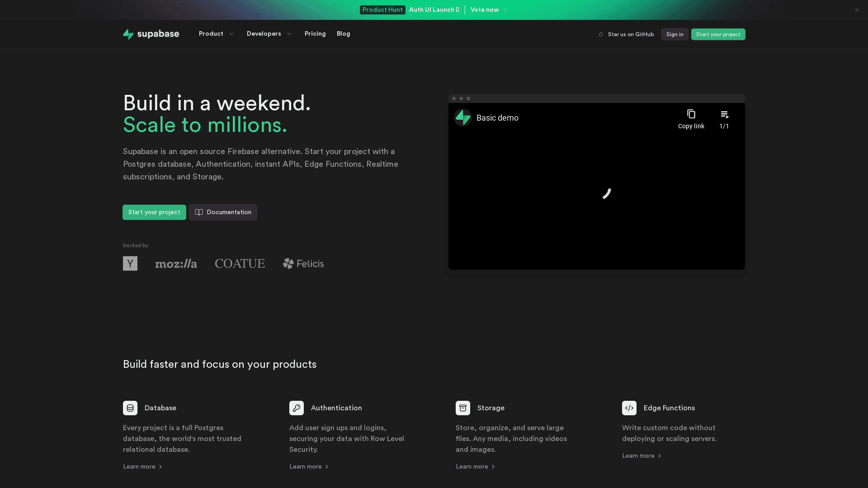Open the Documentation button

(223, 212)
